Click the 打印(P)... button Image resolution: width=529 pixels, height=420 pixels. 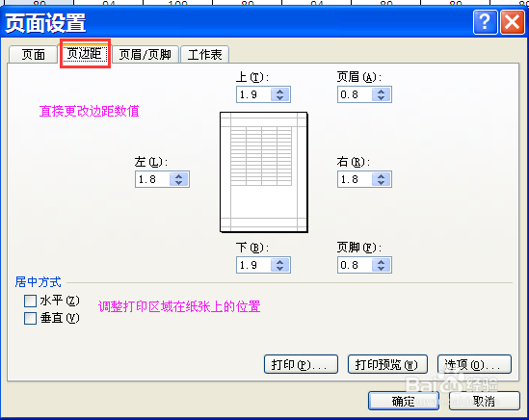[301, 364]
